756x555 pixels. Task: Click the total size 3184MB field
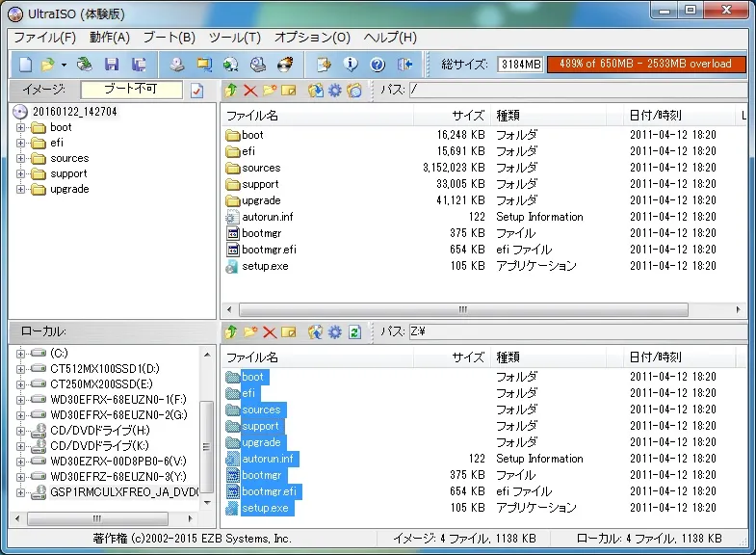pos(521,65)
